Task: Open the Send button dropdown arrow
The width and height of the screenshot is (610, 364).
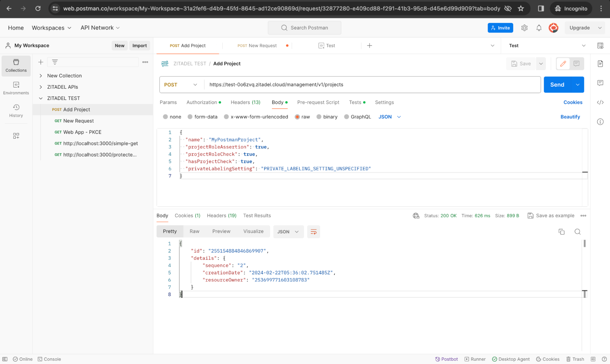Action: point(577,85)
